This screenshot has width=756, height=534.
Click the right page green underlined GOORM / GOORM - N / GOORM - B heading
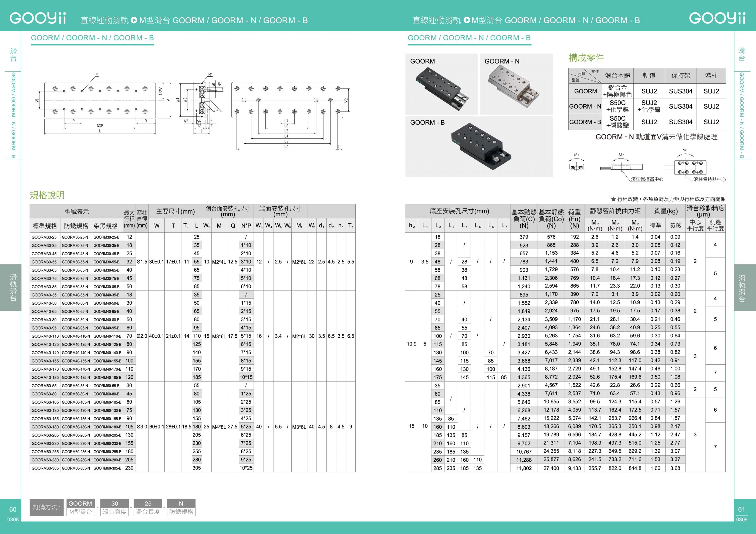click(469, 38)
